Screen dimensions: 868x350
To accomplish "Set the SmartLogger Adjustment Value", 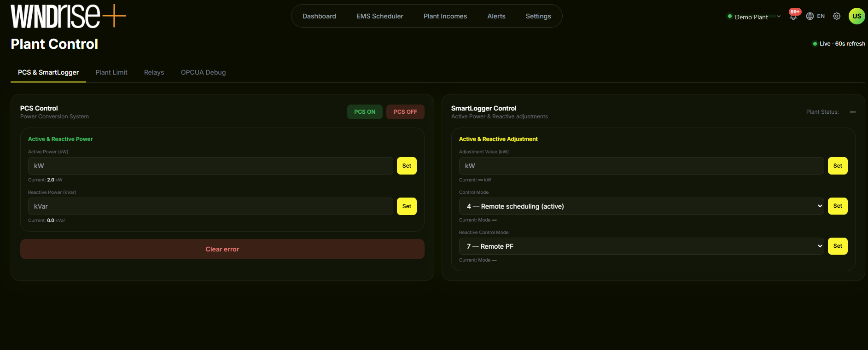I will (x=838, y=166).
